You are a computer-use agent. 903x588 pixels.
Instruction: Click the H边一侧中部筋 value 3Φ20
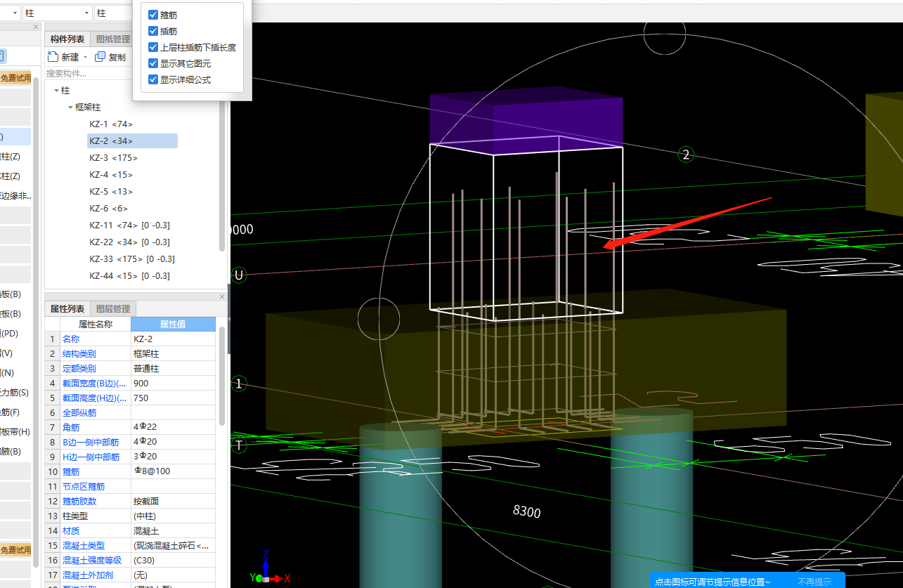[x=173, y=457]
